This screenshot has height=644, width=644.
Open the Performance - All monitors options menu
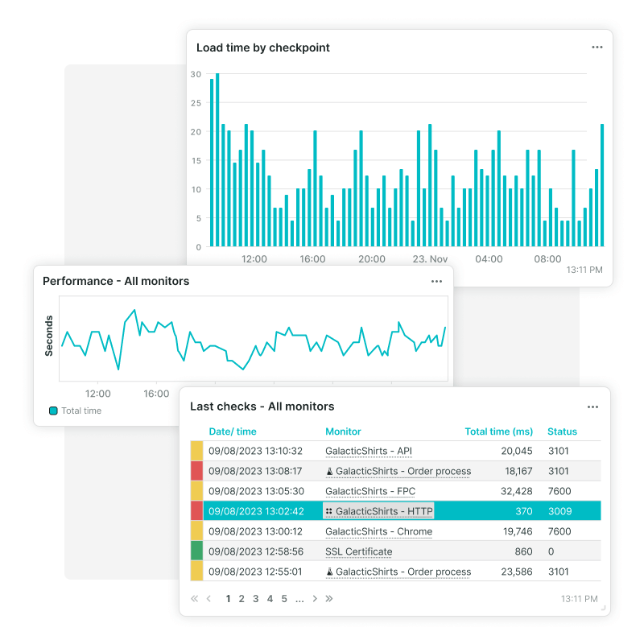437,282
